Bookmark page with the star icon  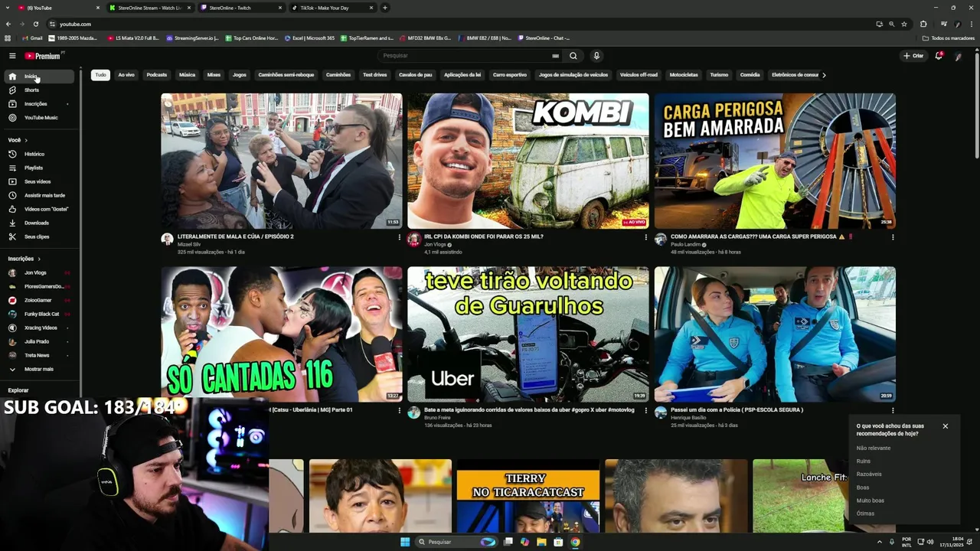point(904,24)
